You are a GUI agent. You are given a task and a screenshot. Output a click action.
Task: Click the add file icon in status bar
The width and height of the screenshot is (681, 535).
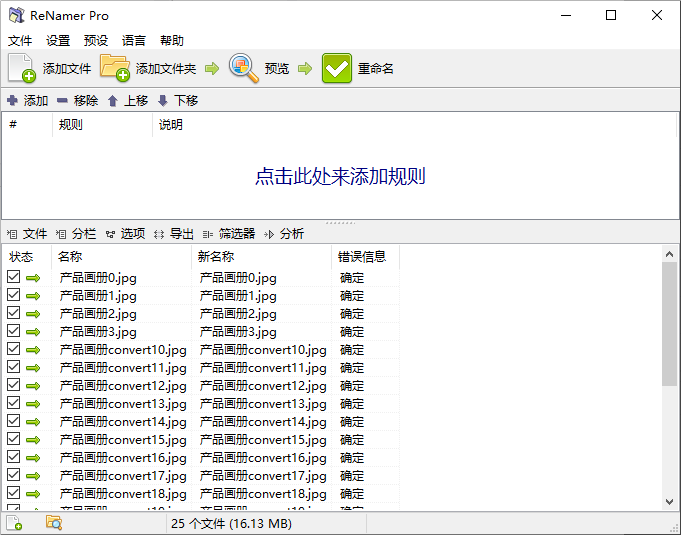pos(14,523)
